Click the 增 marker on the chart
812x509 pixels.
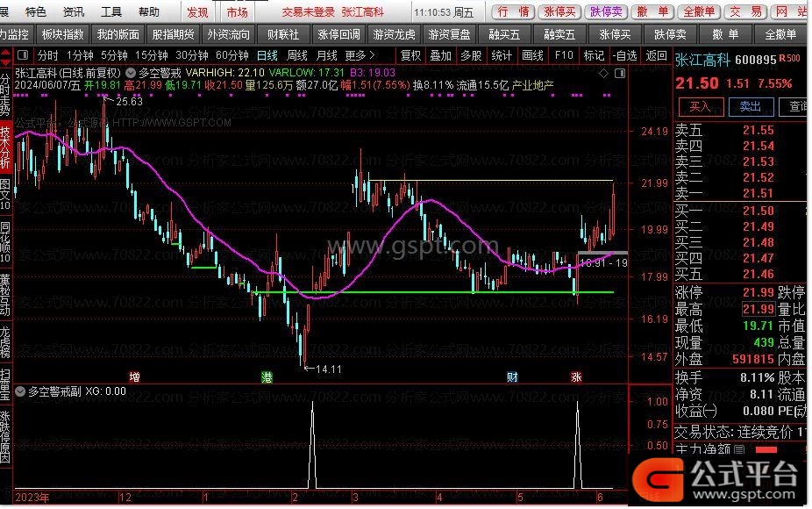[x=135, y=377]
